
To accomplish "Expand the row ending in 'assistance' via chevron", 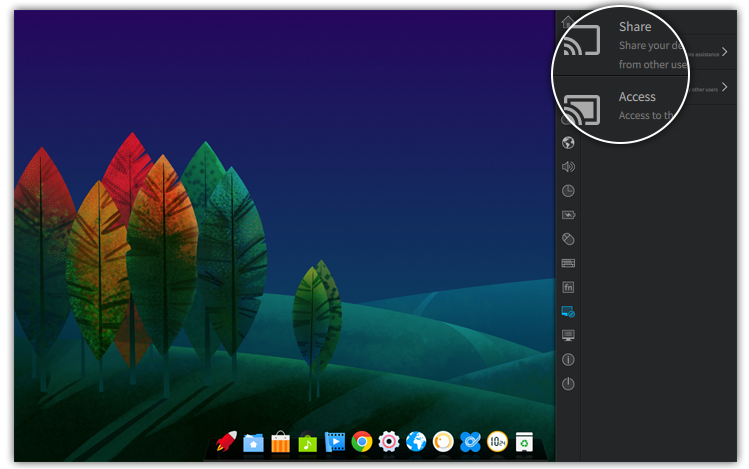I will point(725,52).
